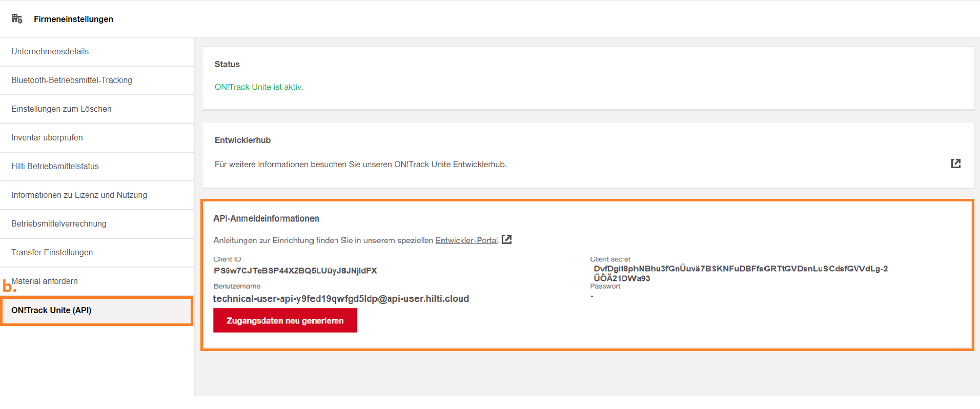The image size is (980, 409).
Task: Click the Firmeneinstellungen page title
Action: coord(73,19)
